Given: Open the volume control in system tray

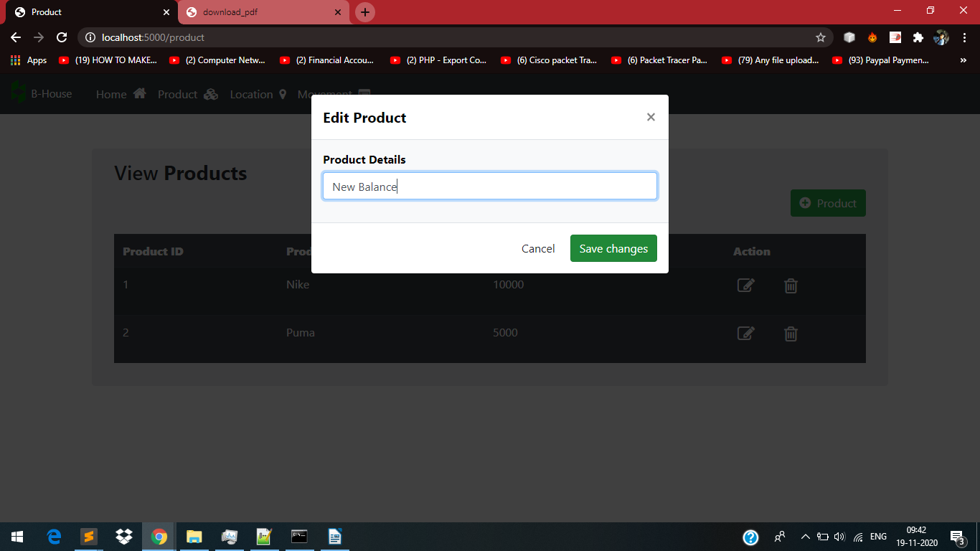Looking at the screenshot, I should point(840,537).
